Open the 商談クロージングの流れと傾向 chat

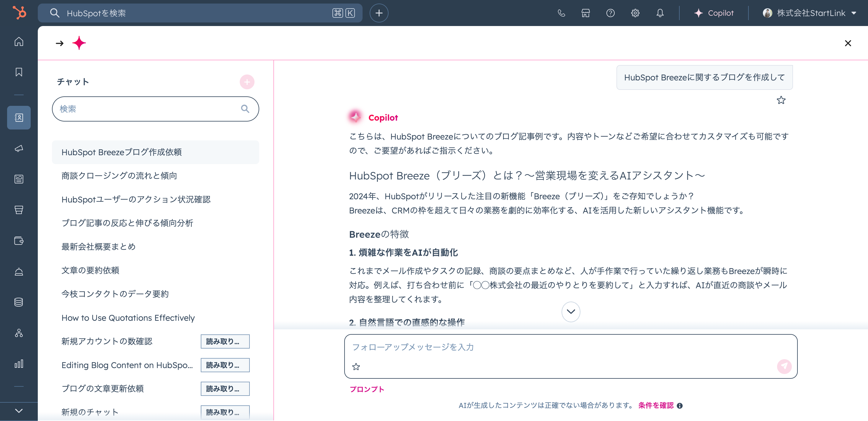point(119,175)
